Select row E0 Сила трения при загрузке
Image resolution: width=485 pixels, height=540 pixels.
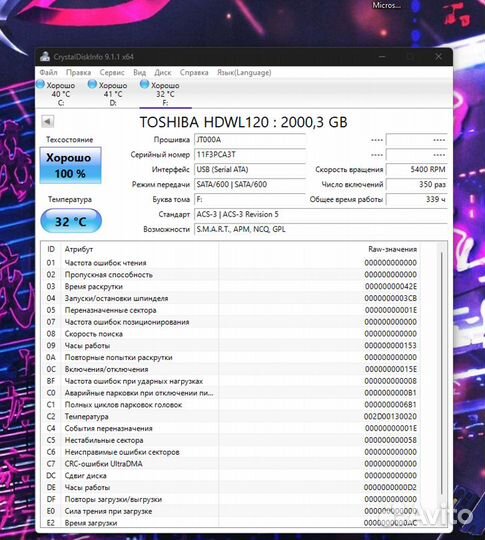tap(231, 511)
